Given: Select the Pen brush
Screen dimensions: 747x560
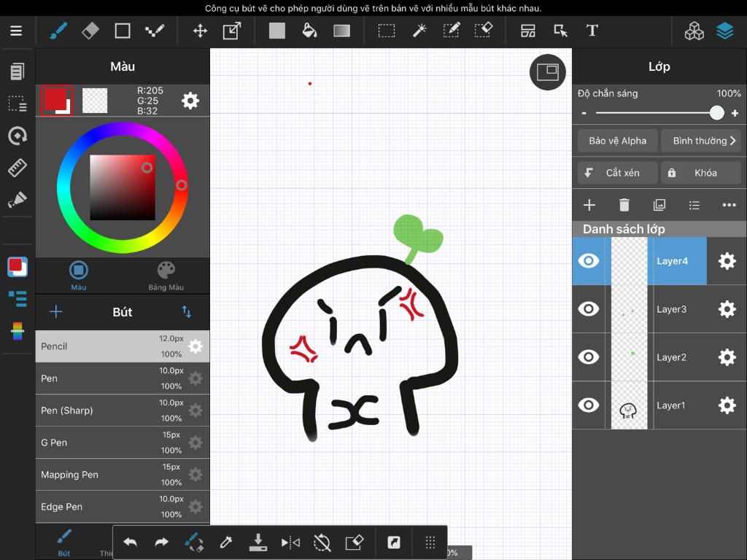Looking at the screenshot, I should pos(123,378).
